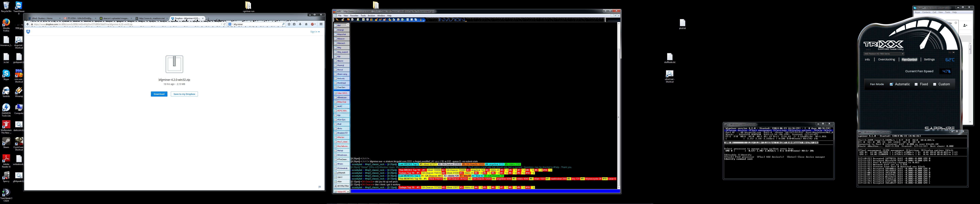
Task: Open ultra1.bat Shortcut on desktop
Action: point(669,76)
